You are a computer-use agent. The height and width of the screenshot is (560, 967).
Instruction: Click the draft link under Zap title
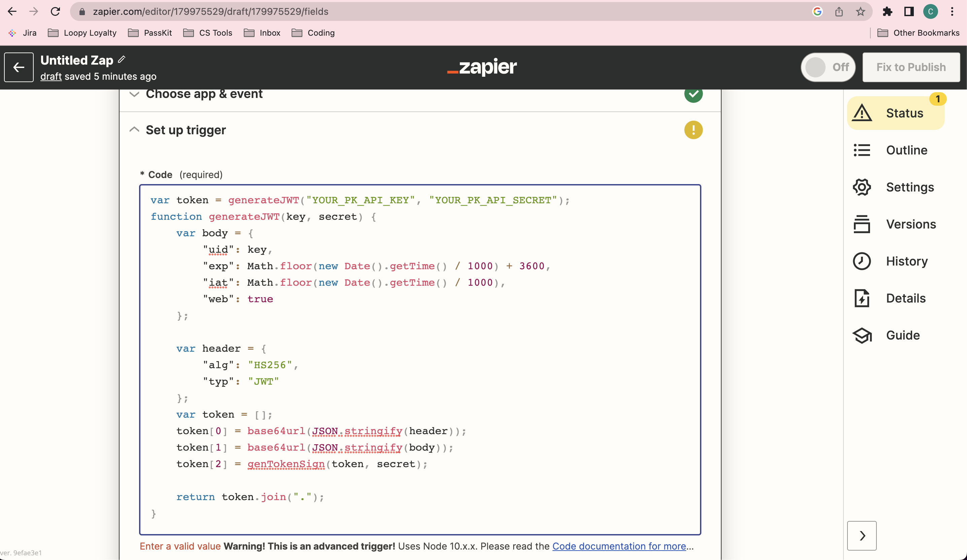51,76
